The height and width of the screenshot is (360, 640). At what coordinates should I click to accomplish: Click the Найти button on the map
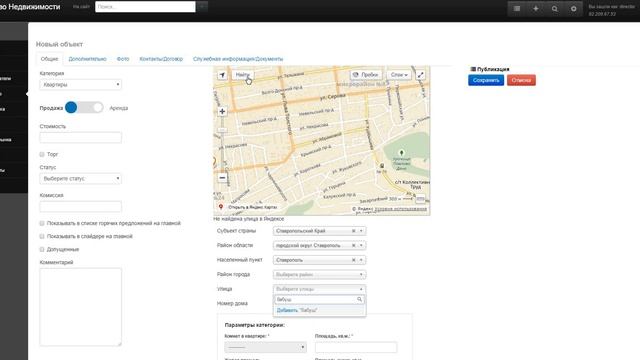(242, 75)
